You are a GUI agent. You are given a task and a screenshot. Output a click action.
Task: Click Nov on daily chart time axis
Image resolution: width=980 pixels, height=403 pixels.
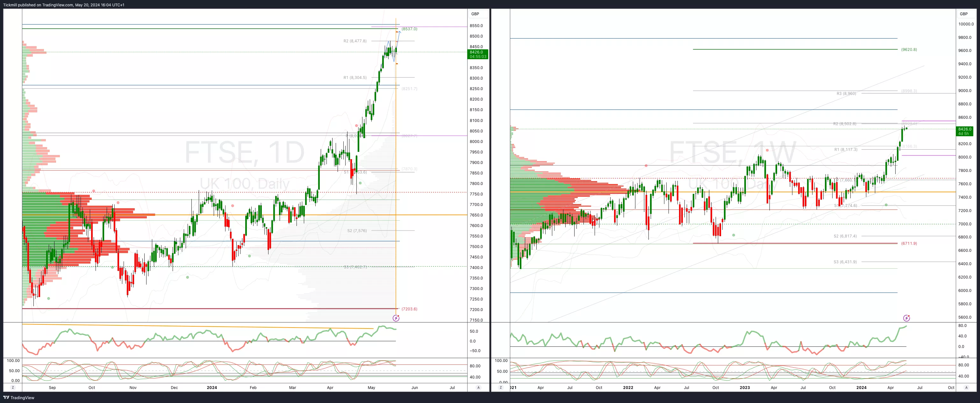pyautogui.click(x=133, y=388)
